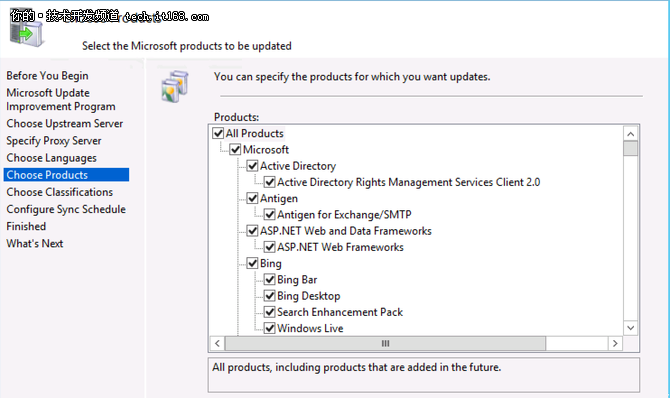Click the horizontal scrollbar thumb
670x398 pixels.
(385, 343)
